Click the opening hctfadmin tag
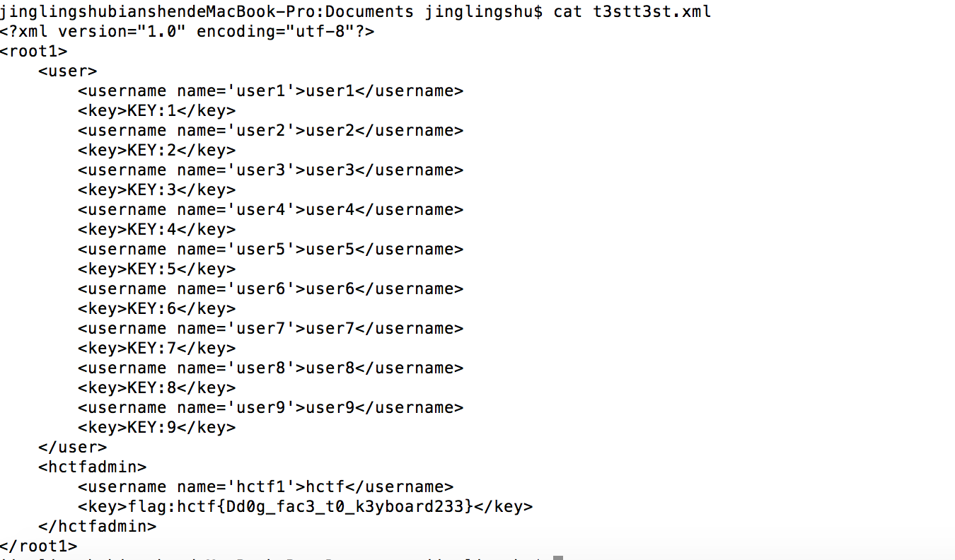Viewport: 955px width, 560px height. 93,467
